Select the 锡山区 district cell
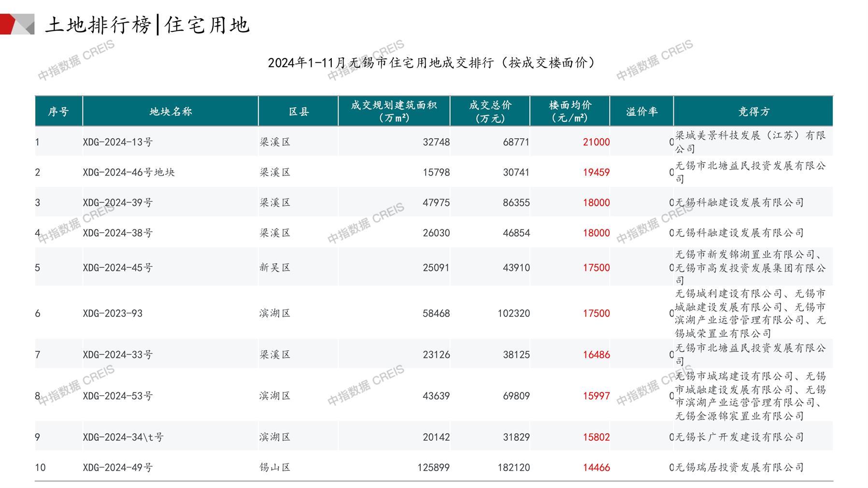 tap(275, 468)
